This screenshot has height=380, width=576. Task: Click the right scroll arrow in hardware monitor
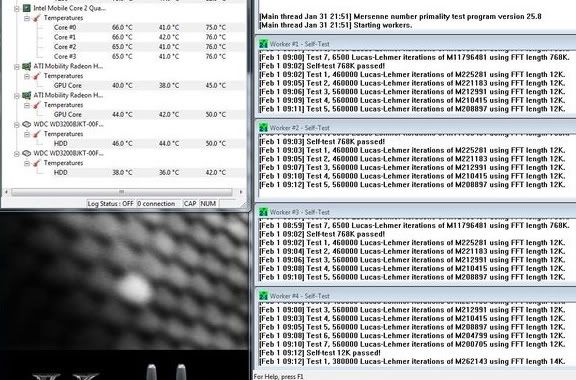tap(241, 192)
